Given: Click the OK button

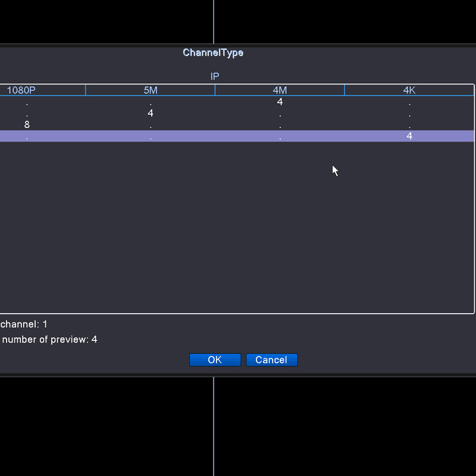Looking at the screenshot, I should [215, 360].
